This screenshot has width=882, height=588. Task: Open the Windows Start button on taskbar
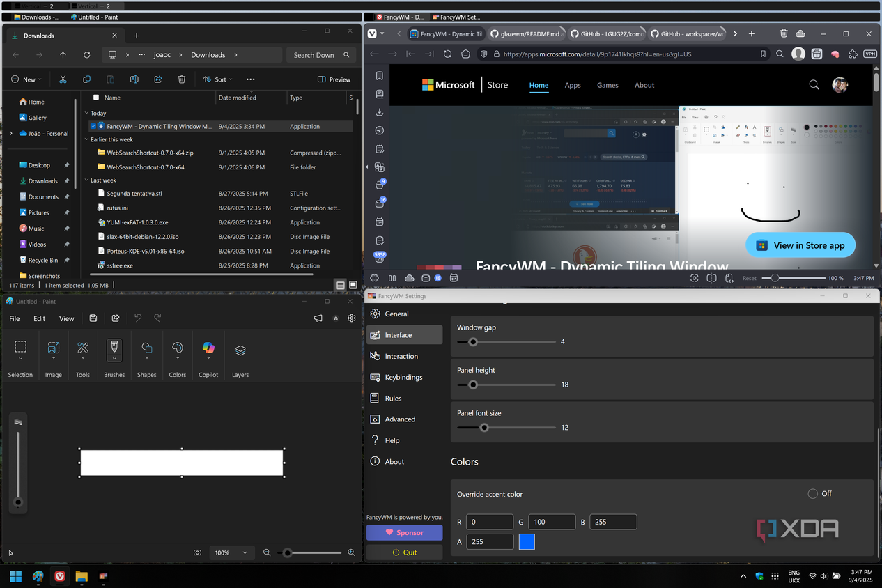[x=15, y=576]
